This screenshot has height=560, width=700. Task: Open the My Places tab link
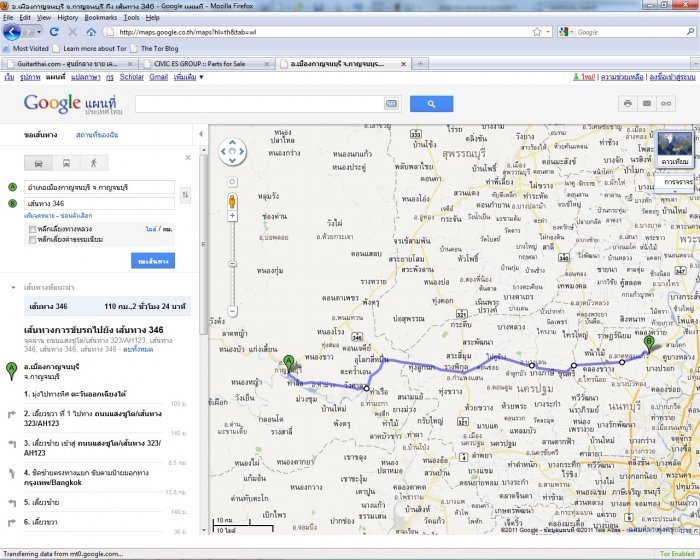[97, 135]
